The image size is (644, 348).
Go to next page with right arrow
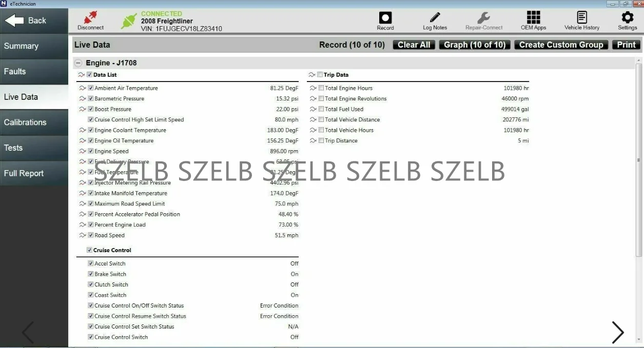617,333
